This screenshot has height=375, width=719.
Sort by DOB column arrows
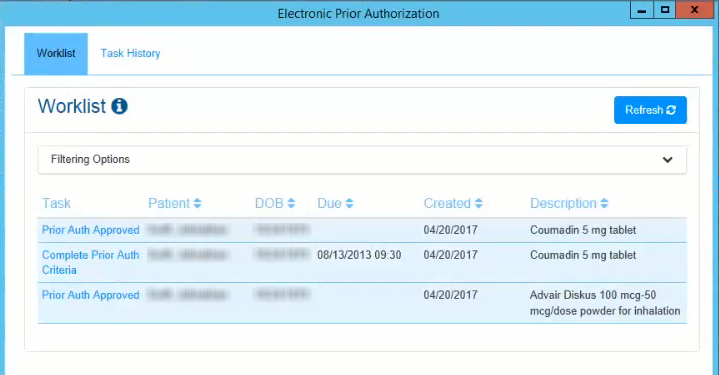[291, 204]
